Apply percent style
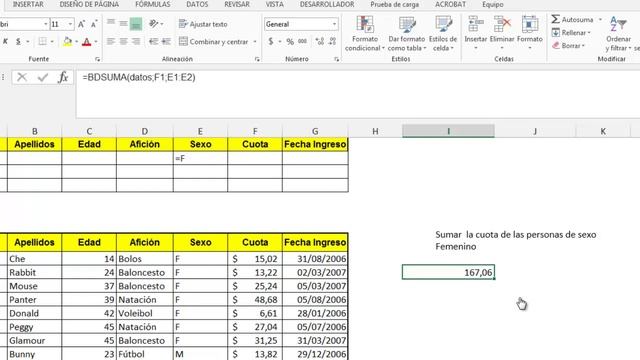The width and height of the screenshot is (640, 360). pyautogui.click(x=290, y=42)
